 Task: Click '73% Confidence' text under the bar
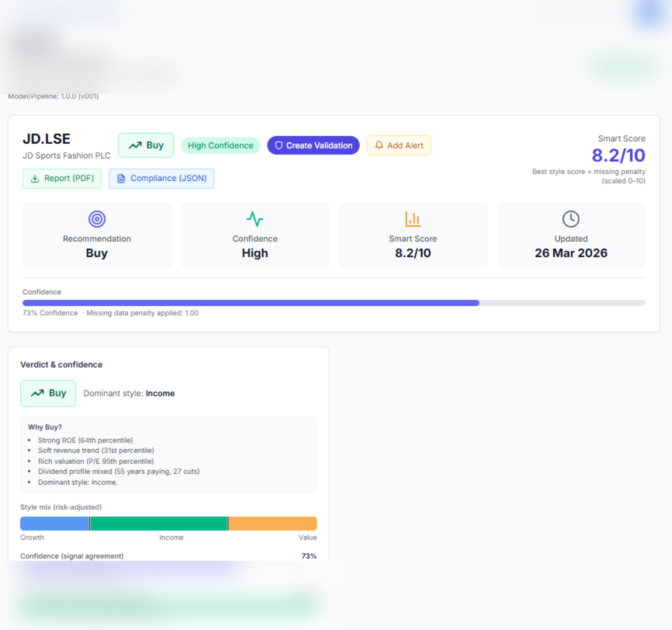pos(50,313)
